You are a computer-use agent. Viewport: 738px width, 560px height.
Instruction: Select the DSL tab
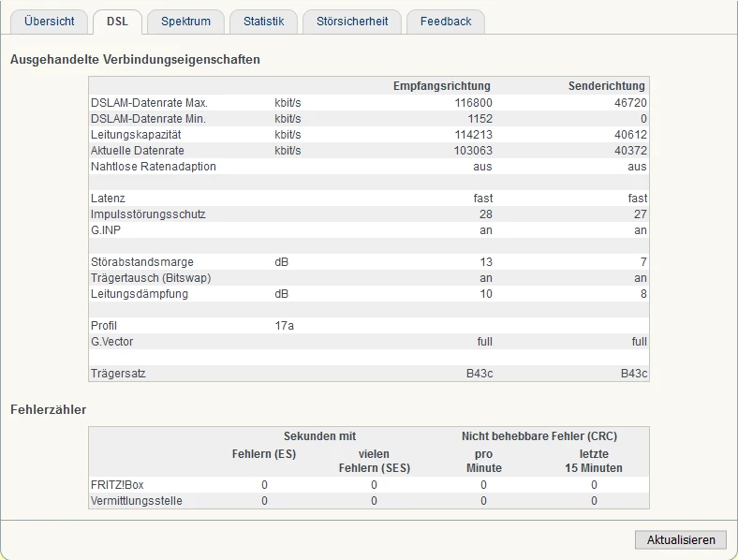(x=117, y=22)
